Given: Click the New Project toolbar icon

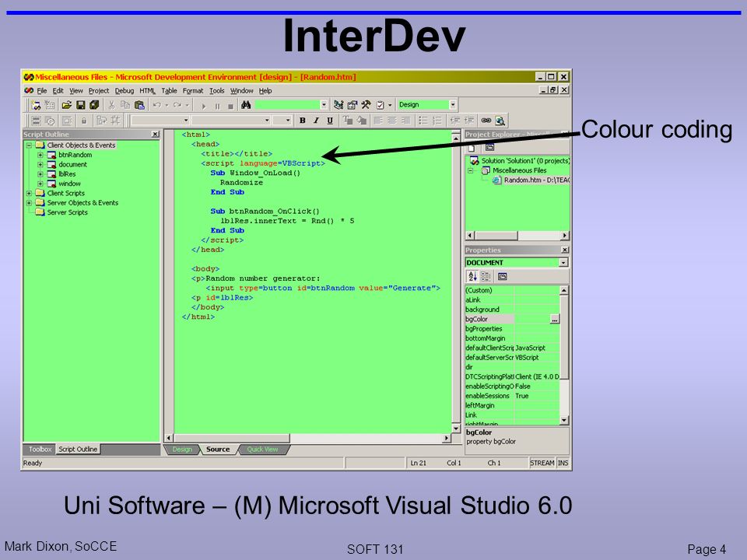Looking at the screenshot, I should pos(36,105).
